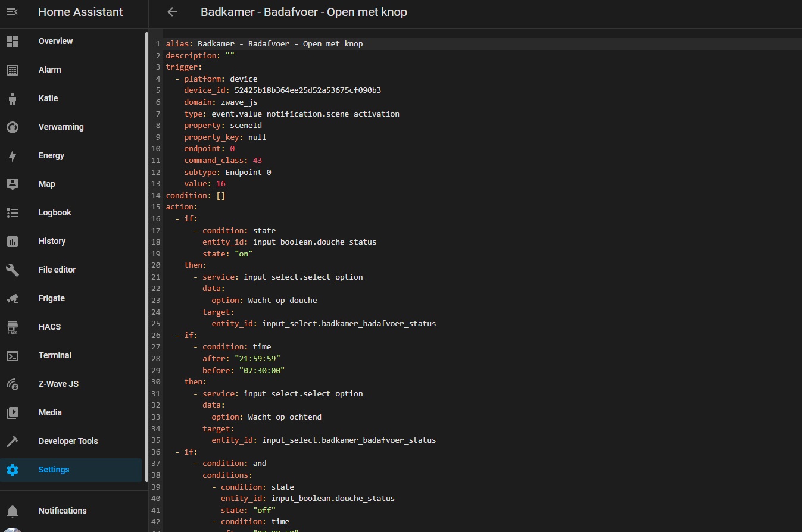This screenshot has height=532, width=802.
Task: Open the Z-Wave JS panel
Action: tap(58, 384)
